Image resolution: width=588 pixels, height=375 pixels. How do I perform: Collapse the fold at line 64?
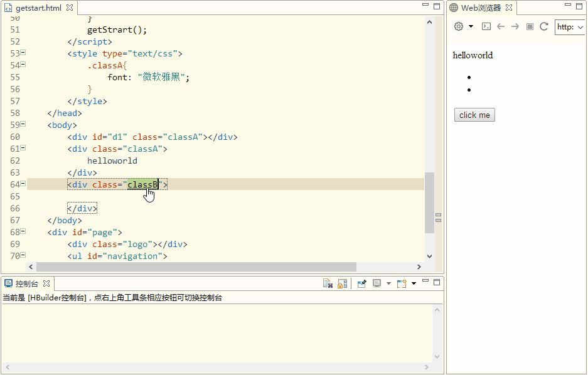[x=23, y=184]
